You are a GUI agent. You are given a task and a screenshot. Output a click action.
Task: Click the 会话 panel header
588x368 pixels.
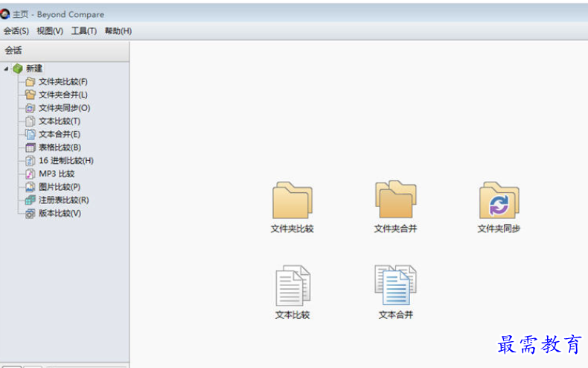[x=65, y=51]
